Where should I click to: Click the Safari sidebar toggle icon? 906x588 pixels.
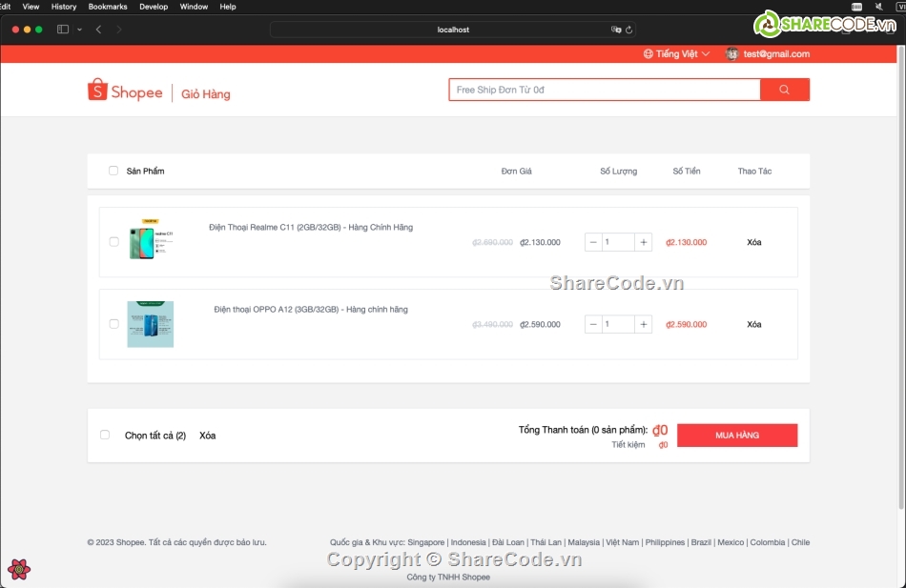pyautogui.click(x=63, y=30)
